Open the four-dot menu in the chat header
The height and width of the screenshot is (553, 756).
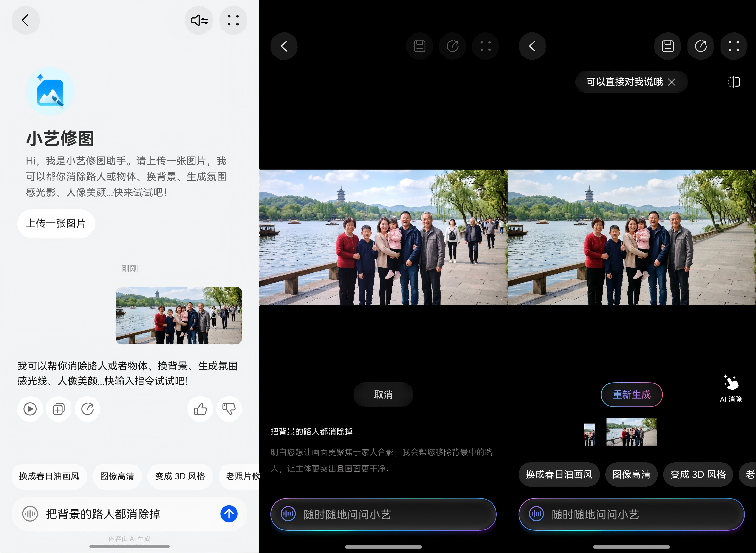[233, 20]
